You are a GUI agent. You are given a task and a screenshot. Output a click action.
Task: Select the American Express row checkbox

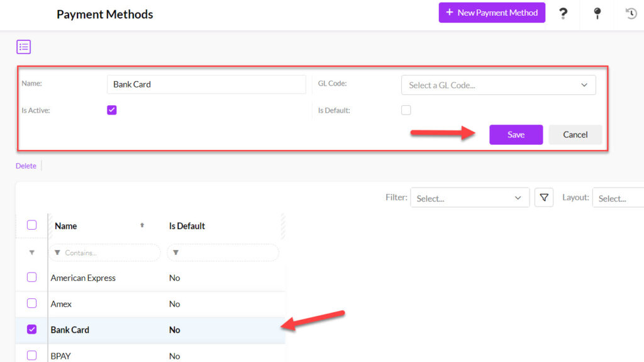point(31,277)
